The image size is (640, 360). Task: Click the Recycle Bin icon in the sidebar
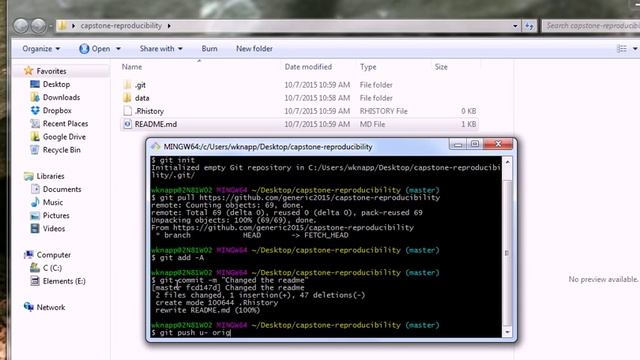pos(35,150)
